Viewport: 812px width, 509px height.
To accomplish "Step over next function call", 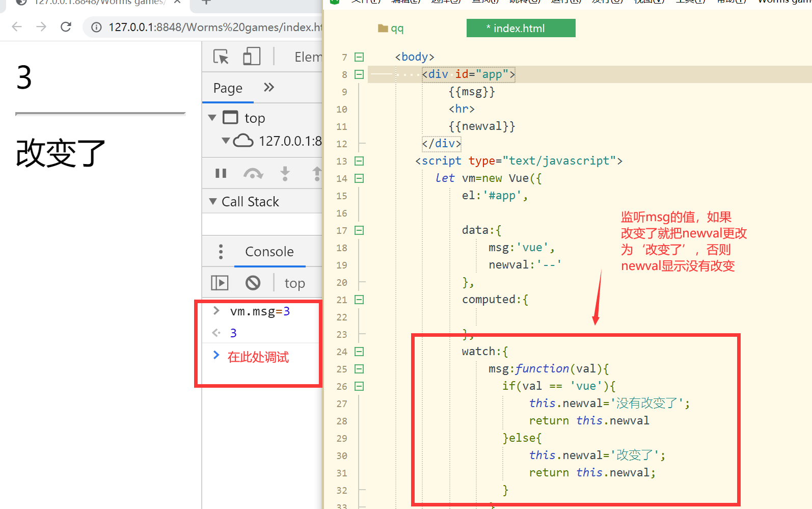I will pos(253,174).
